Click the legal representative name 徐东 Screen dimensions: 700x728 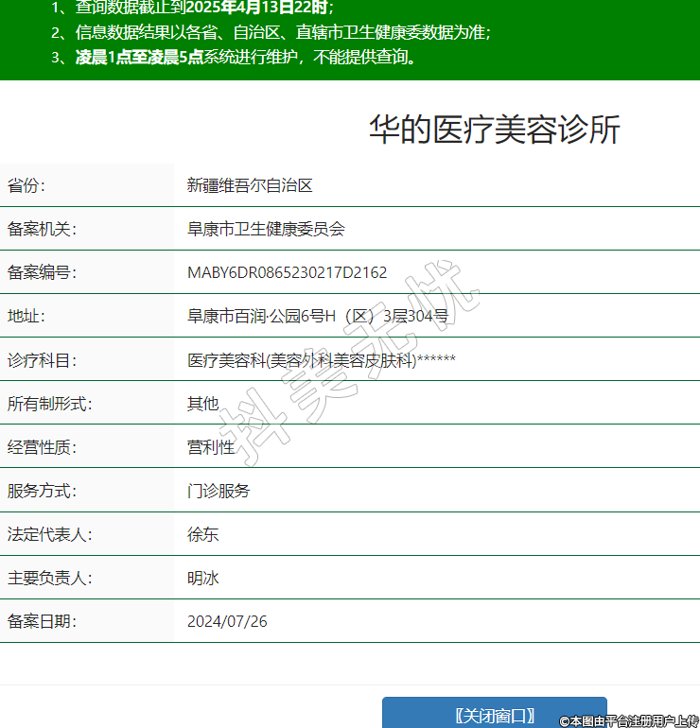tap(202, 534)
